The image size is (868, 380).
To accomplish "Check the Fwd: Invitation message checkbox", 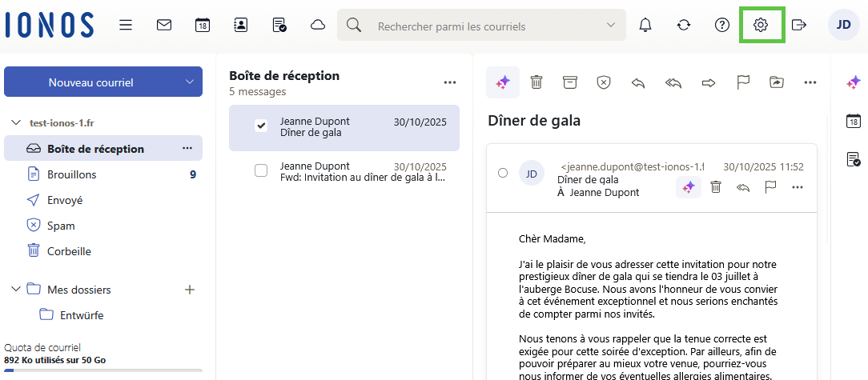I will coord(261,170).
